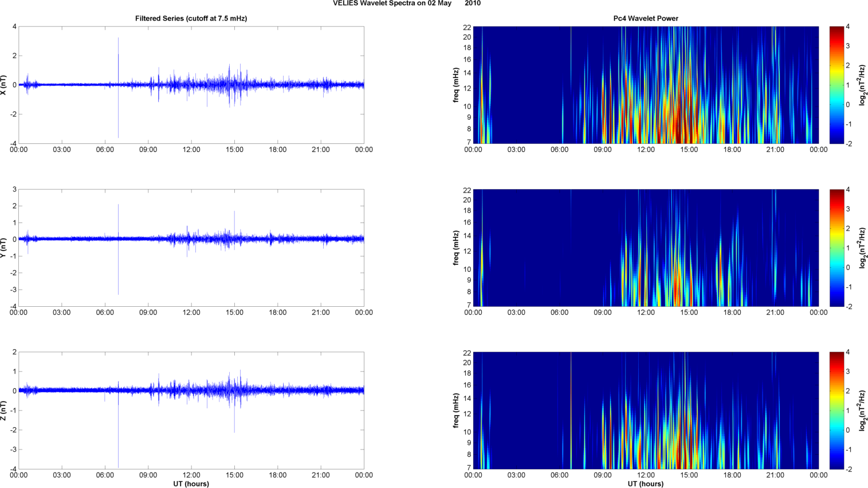Click the 15:00 tick label below X plot

pyautogui.click(x=234, y=150)
